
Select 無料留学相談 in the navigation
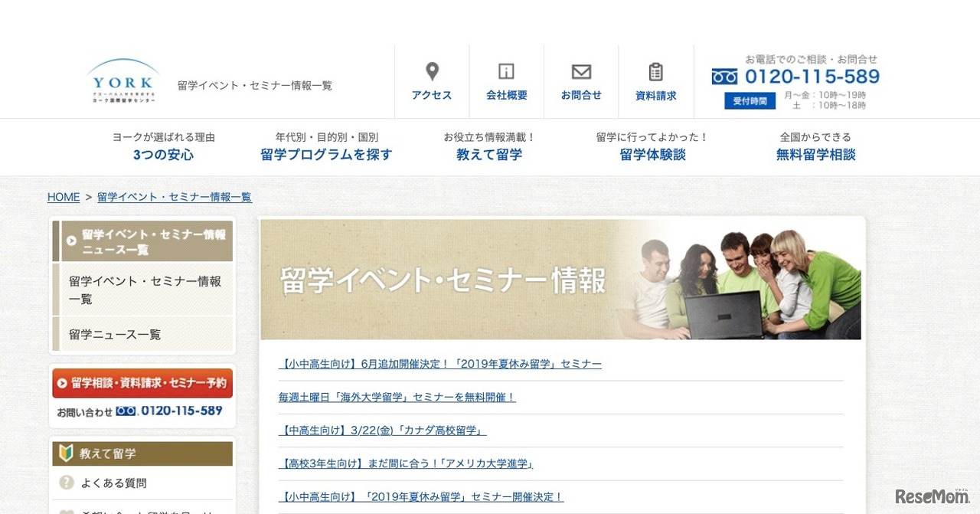[815, 153]
